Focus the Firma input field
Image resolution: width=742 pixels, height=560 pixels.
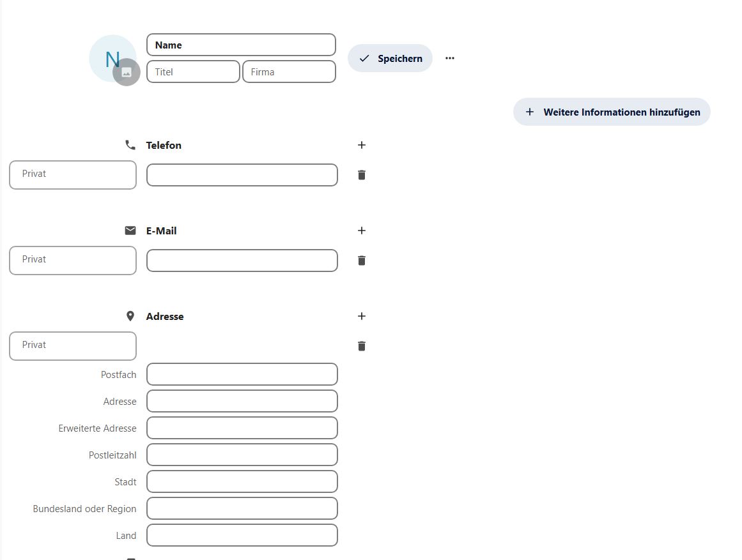[289, 72]
